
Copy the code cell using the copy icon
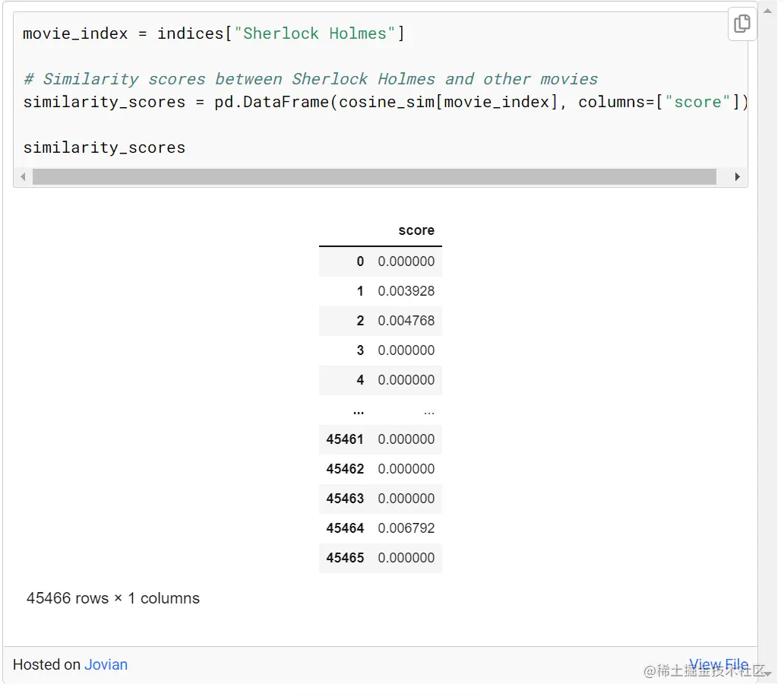coord(742,24)
